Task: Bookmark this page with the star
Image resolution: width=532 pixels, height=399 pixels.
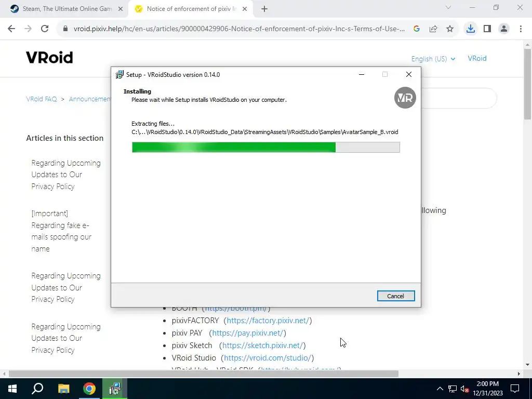Action: coord(450,29)
